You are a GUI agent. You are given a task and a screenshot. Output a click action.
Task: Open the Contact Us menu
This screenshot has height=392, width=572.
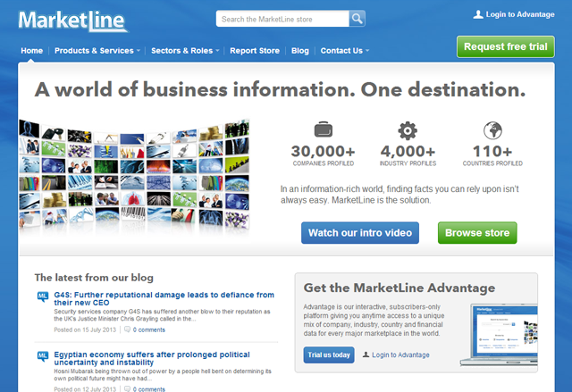coord(341,51)
